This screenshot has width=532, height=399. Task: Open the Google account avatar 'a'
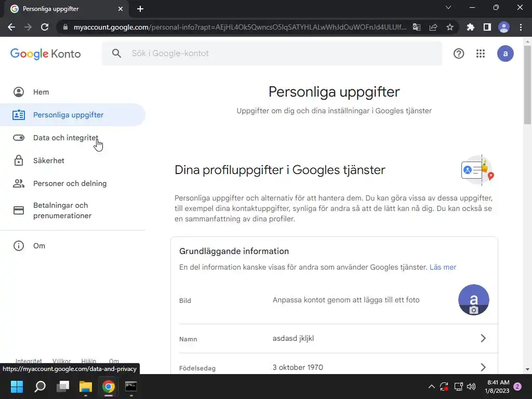(x=505, y=54)
